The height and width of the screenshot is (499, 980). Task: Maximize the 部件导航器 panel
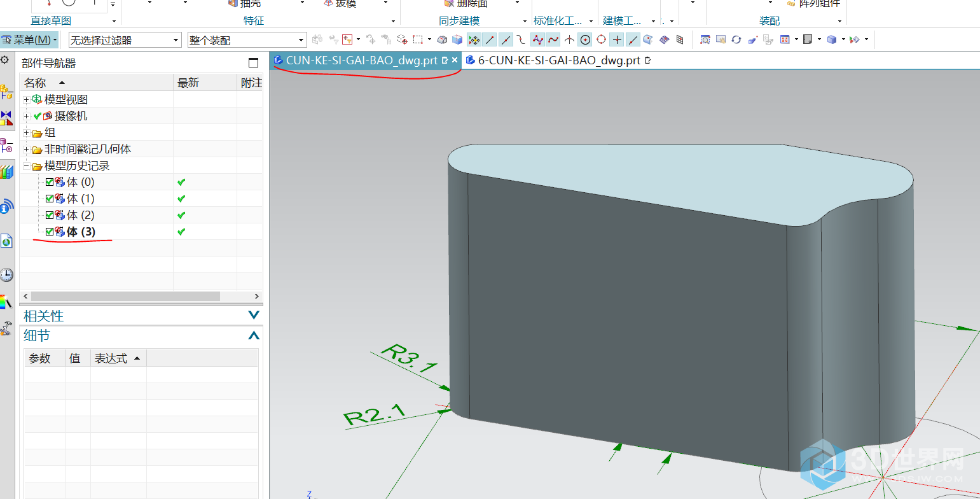pos(254,63)
